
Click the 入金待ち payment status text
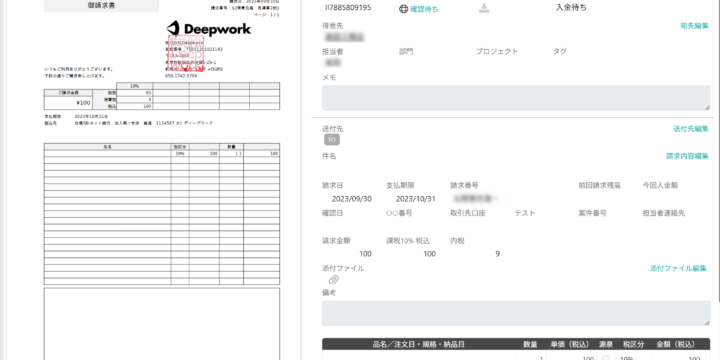click(x=571, y=8)
